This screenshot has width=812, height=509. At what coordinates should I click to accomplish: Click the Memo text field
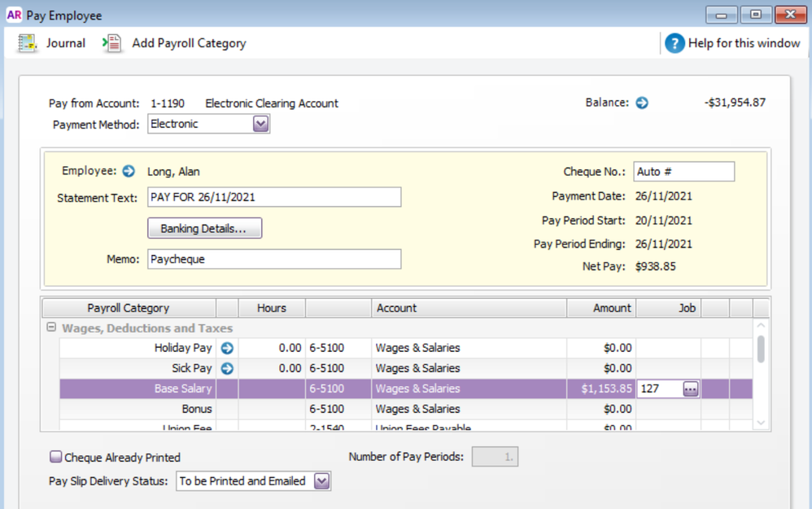274,259
